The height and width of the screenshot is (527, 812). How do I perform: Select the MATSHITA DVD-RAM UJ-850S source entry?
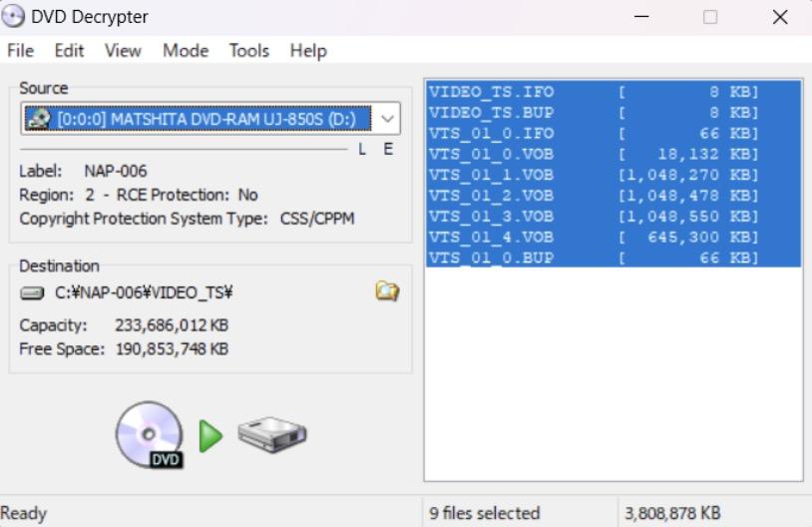pos(199,119)
